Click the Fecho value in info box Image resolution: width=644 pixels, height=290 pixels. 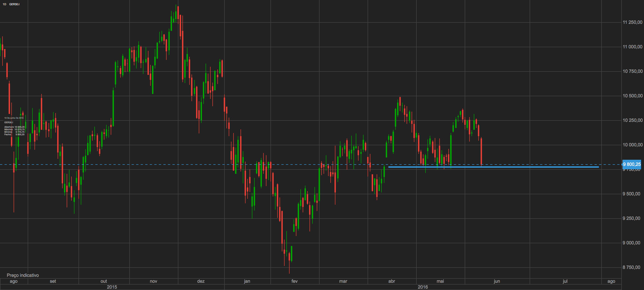tap(20, 135)
